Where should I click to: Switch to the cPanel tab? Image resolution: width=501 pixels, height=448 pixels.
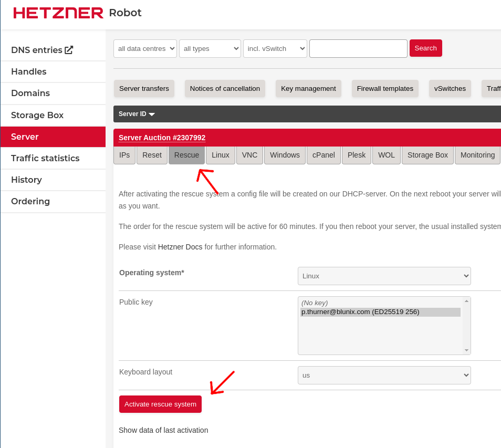coord(323,155)
